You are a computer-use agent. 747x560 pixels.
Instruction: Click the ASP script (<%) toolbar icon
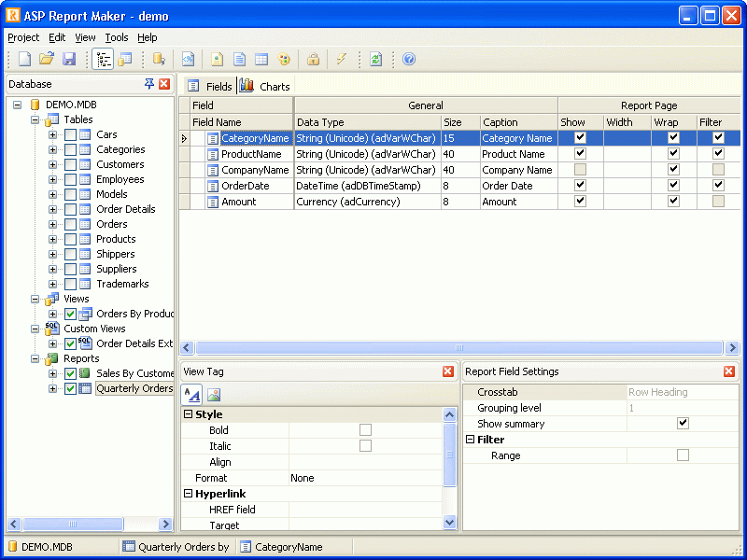pyautogui.click(x=189, y=59)
